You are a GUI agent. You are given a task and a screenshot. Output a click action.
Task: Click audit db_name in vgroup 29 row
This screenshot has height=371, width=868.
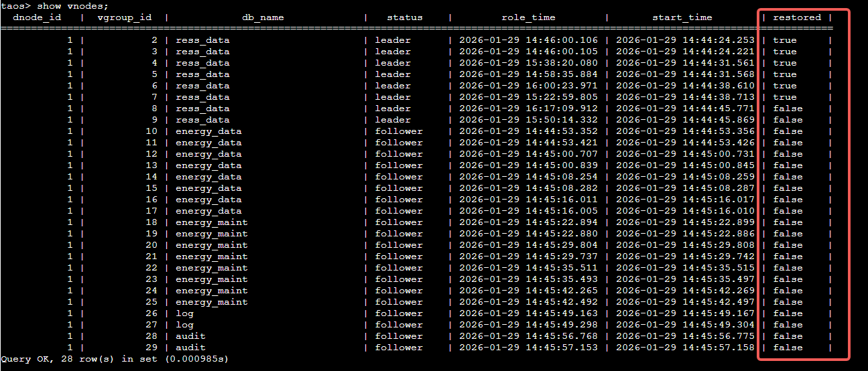[x=190, y=348]
